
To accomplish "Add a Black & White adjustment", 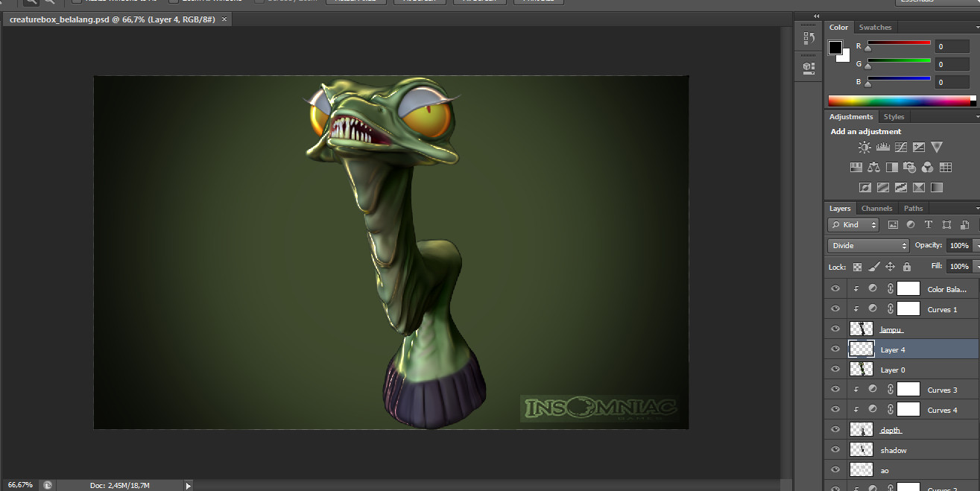I will [x=892, y=168].
